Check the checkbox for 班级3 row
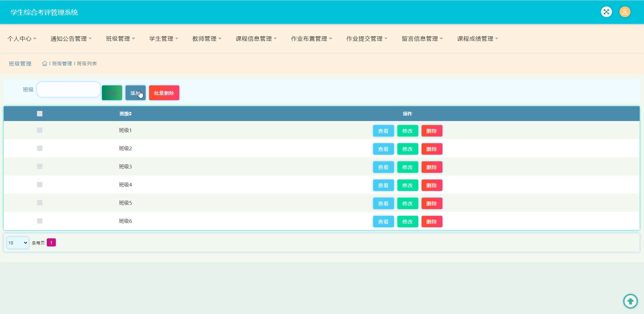The image size is (644, 314). point(40,166)
